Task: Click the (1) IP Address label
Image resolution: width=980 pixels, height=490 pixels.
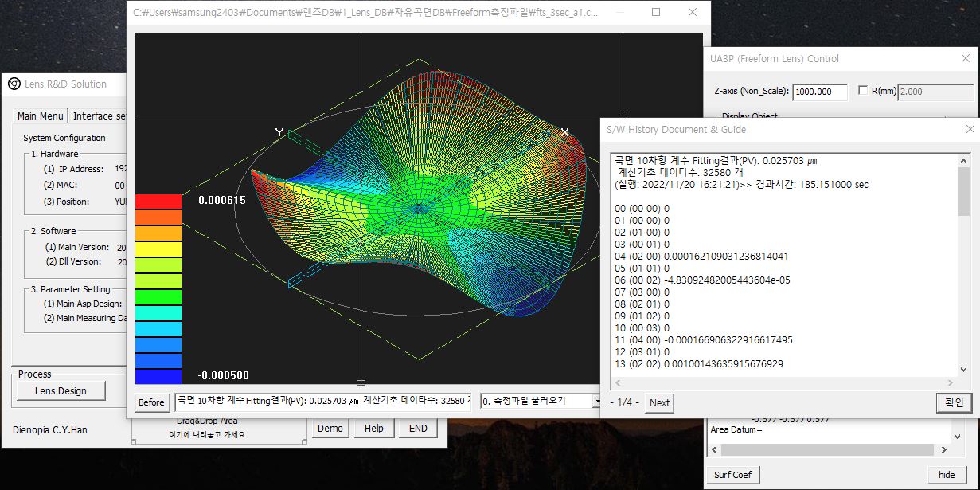Action: tap(74, 169)
